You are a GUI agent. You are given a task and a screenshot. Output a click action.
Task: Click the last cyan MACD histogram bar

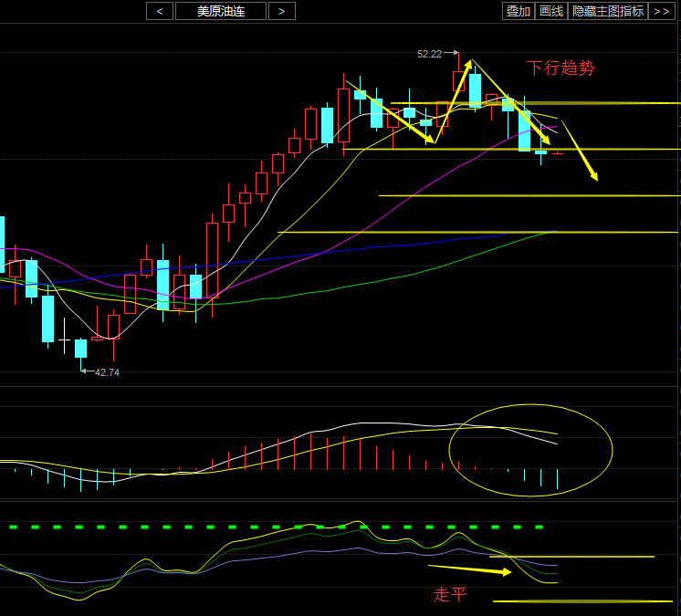tap(557, 479)
